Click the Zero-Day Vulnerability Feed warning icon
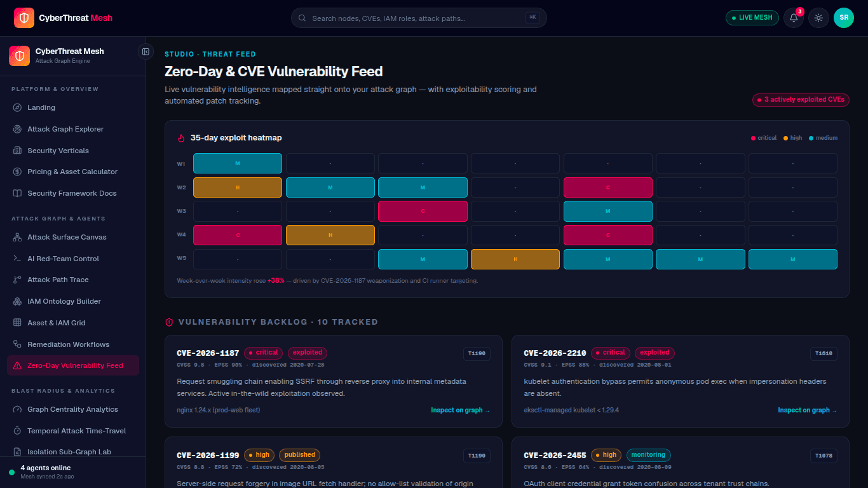868x488 pixels. 17,365
